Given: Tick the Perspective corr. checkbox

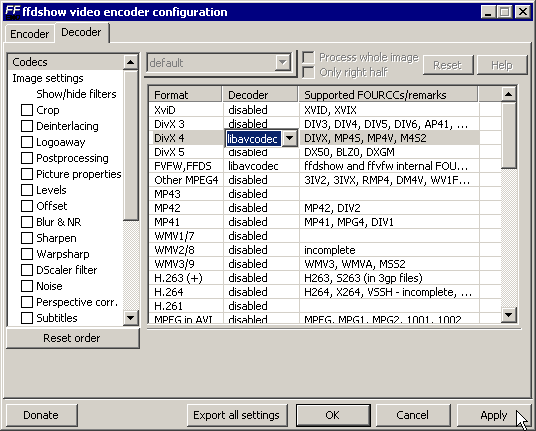Looking at the screenshot, I should pyautogui.click(x=27, y=302).
